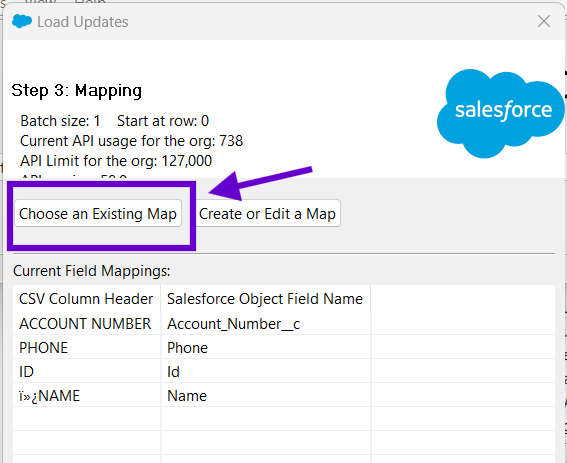Click the Current Field Mappings label

click(x=92, y=271)
